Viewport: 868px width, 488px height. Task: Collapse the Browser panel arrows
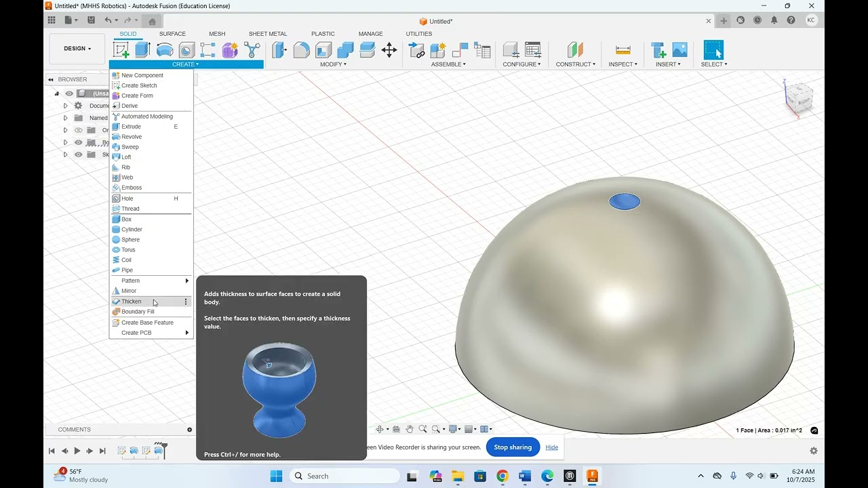(x=51, y=79)
